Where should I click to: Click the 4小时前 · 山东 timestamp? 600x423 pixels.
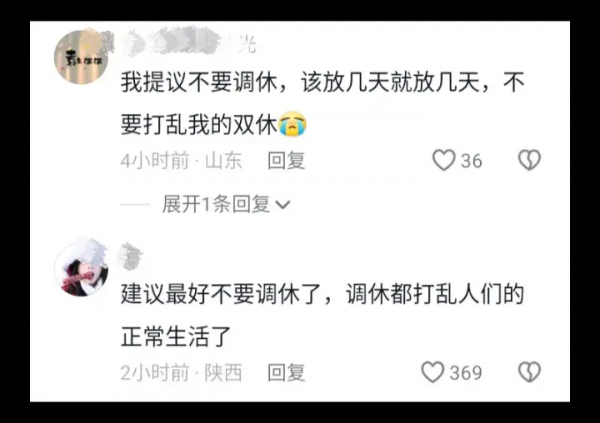point(181,160)
